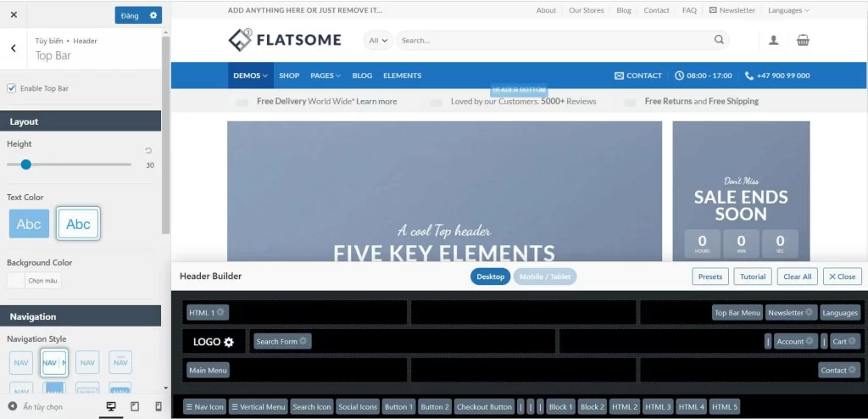Reset height with the reset icon
Viewport: 868px width, 419px height.
click(148, 150)
